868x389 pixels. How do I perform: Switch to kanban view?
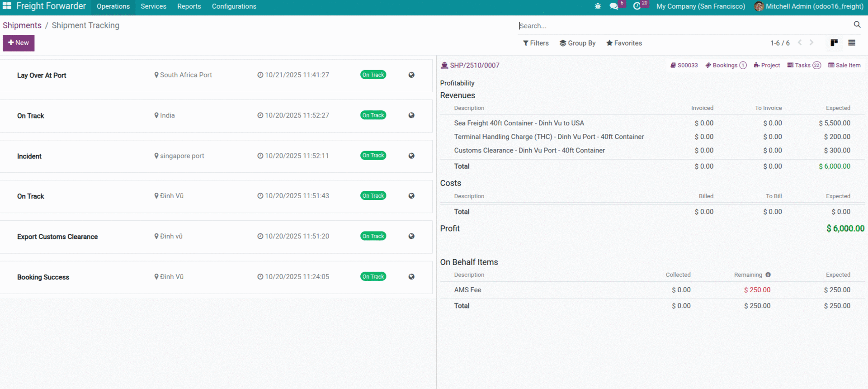pos(834,43)
